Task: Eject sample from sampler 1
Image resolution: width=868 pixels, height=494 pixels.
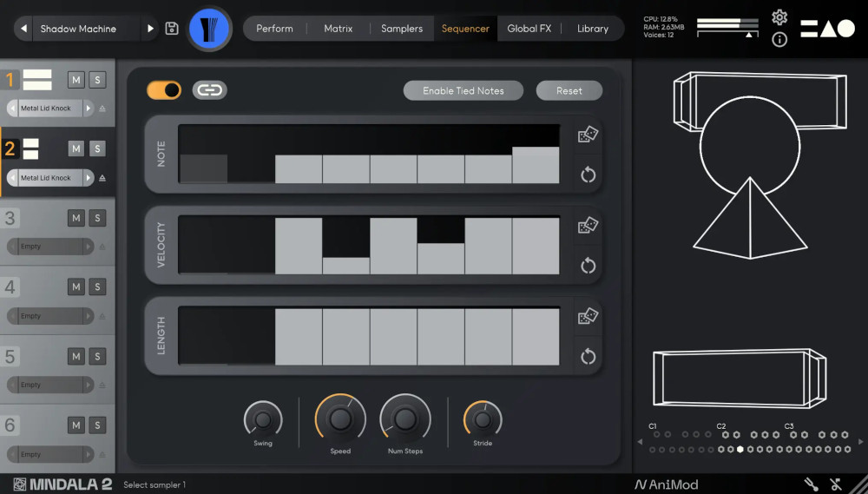Action: click(102, 109)
